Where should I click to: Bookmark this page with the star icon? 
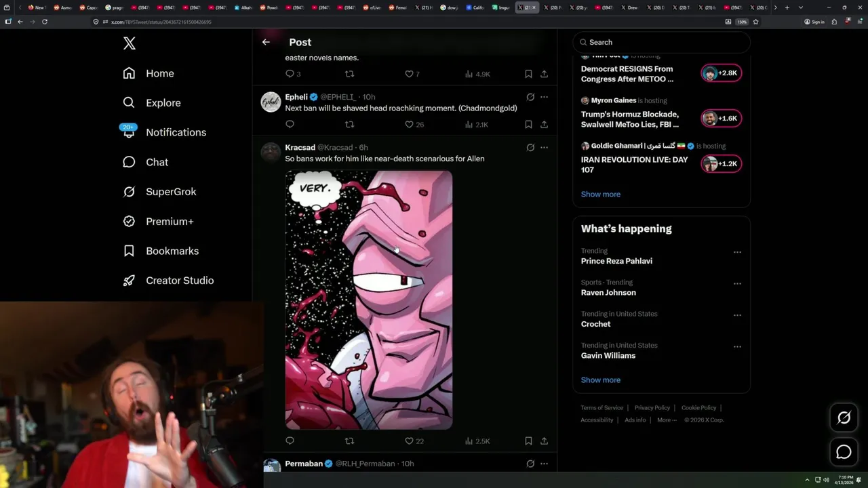pos(755,22)
